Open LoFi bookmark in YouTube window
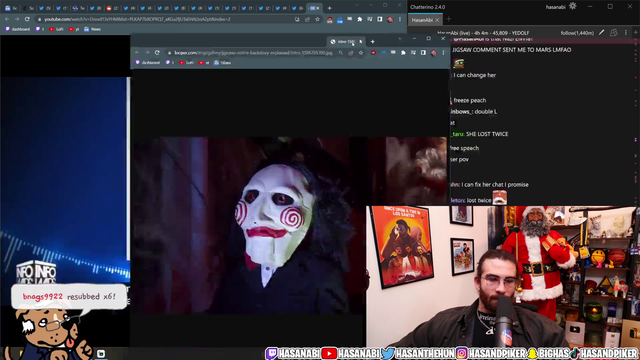640x360 pixels. tap(56, 29)
